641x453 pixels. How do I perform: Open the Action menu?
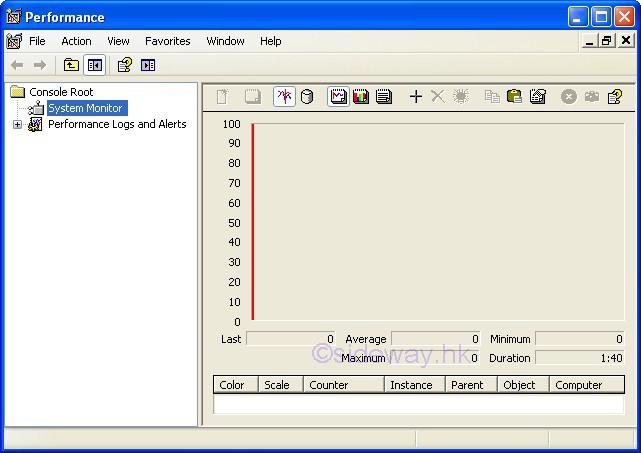(x=76, y=41)
